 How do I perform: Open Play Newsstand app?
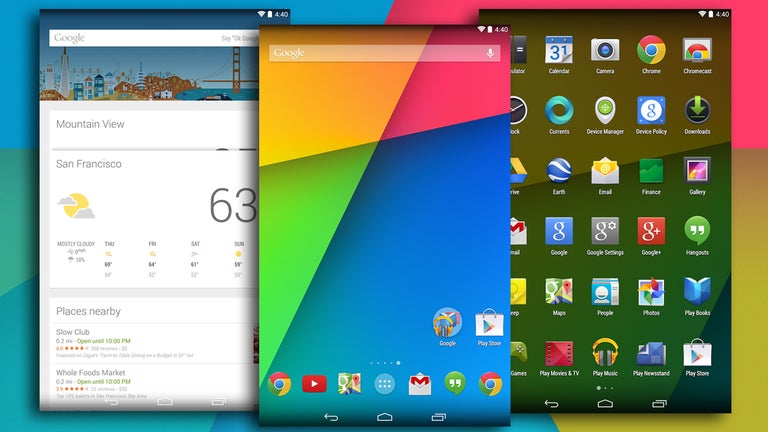click(651, 357)
